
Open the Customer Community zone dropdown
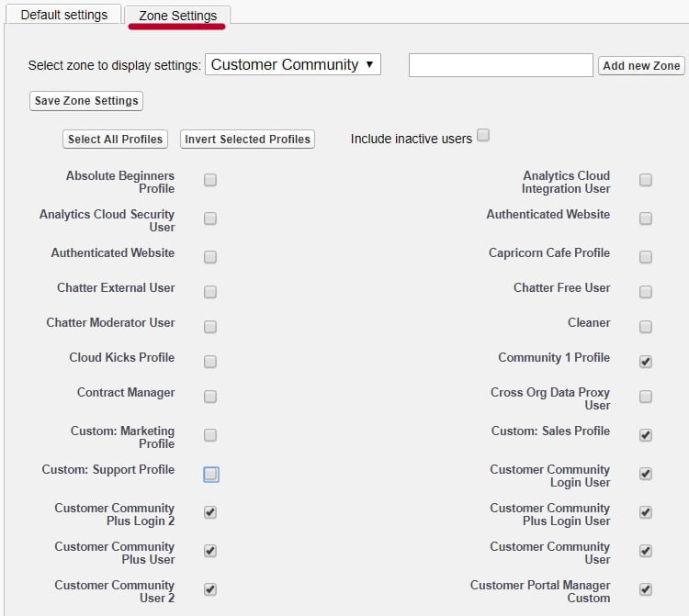293,64
